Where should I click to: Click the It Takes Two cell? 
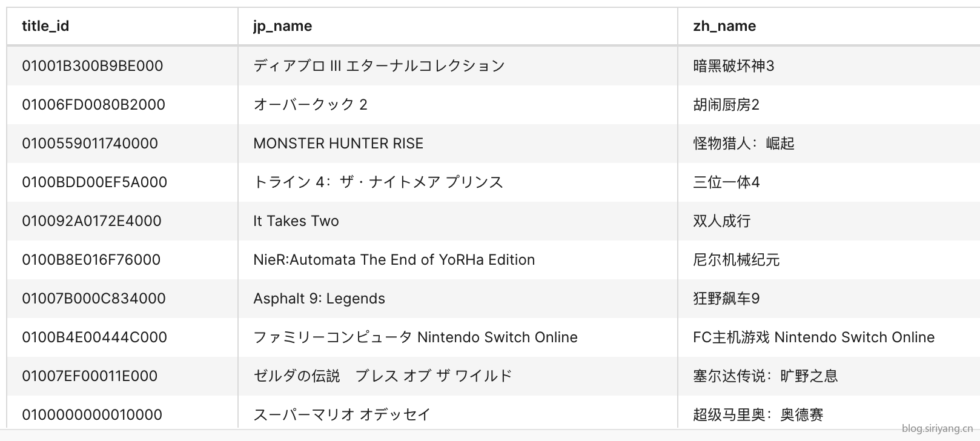(x=458, y=221)
